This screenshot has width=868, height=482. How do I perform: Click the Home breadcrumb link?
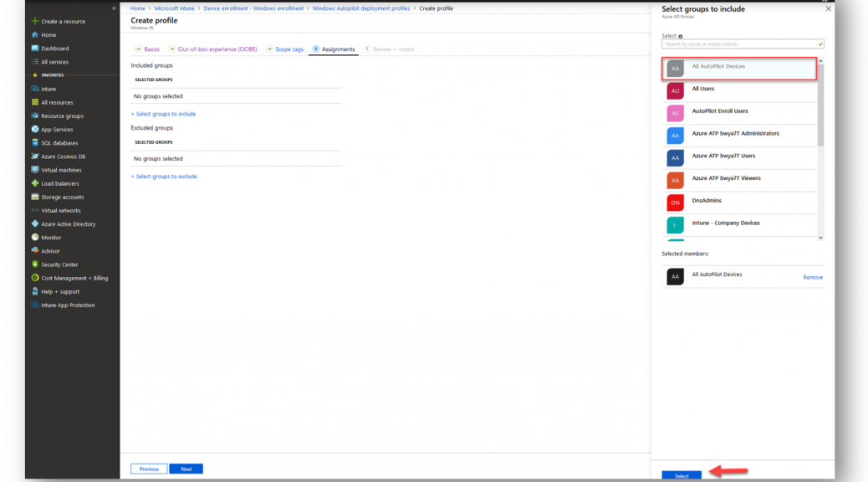137,8
